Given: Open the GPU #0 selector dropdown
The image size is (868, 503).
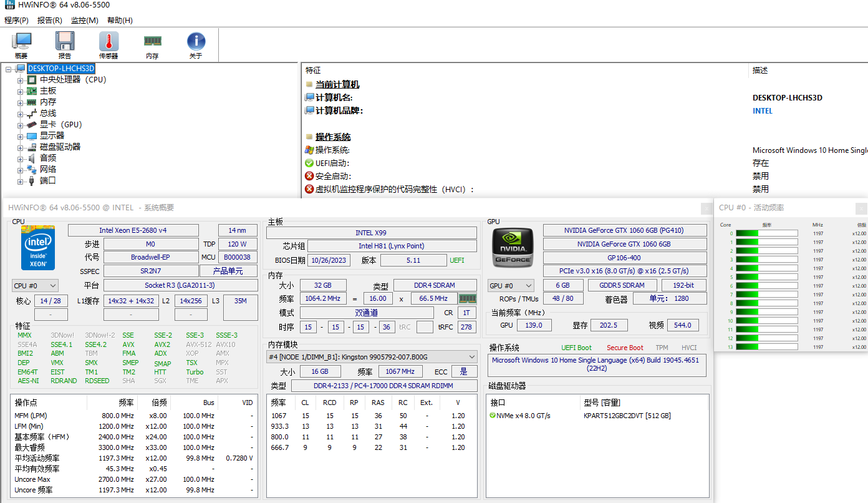Looking at the screenshot, I should (x=511, y=285).
